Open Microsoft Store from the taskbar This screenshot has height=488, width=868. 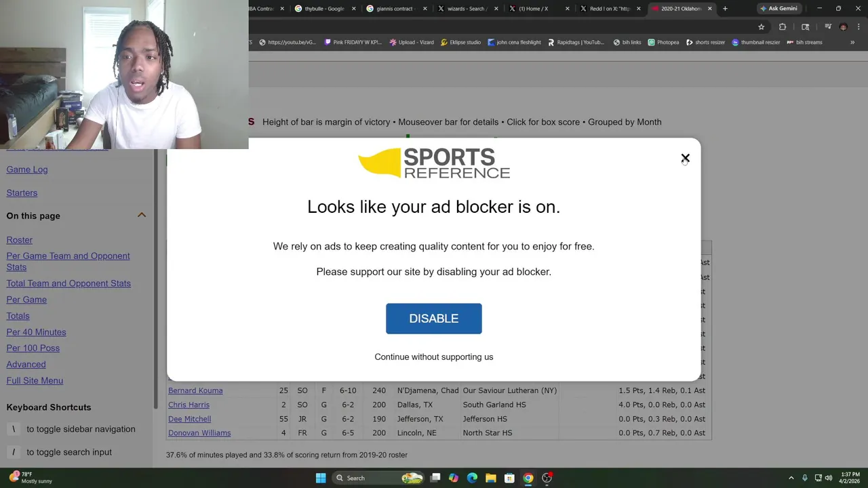(x=509, y=478)
